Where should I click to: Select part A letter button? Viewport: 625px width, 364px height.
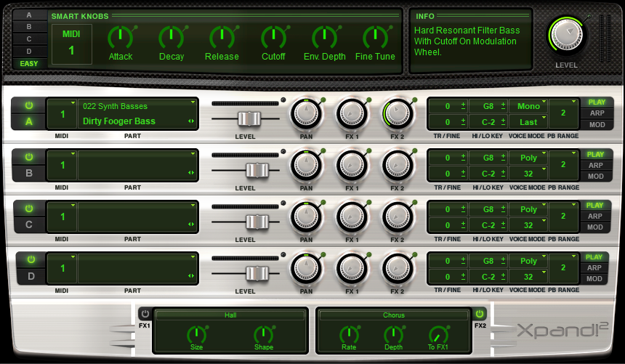[x=28, y=121]
